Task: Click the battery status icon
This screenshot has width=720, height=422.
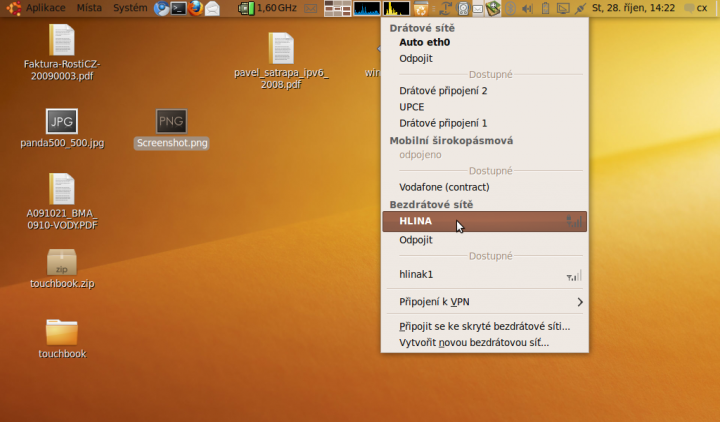Action: (545, 8)
